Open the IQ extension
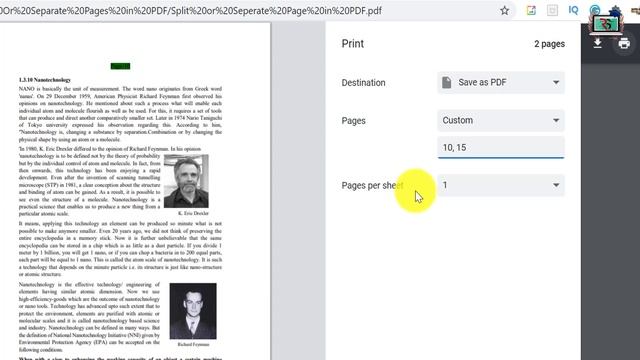This screenshot has width=640, height=360. click(x=573, y=11)
